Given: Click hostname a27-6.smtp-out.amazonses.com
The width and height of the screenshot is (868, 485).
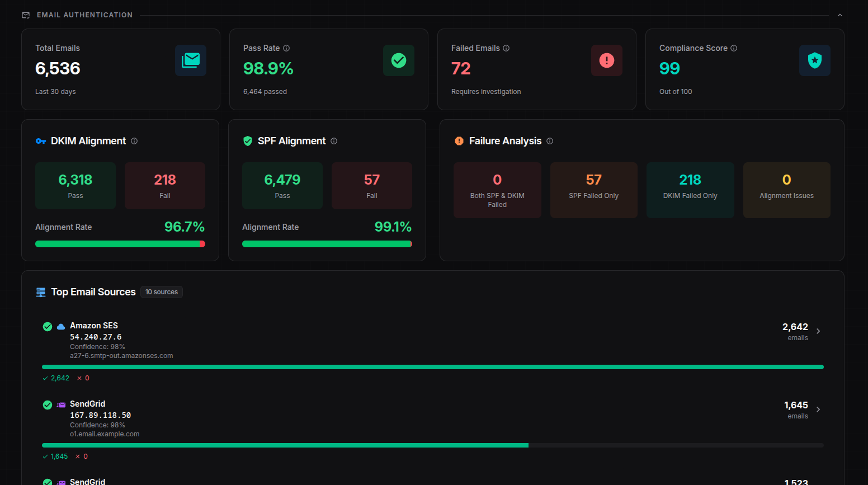Looking at the screenshot, I should [121, 356].
